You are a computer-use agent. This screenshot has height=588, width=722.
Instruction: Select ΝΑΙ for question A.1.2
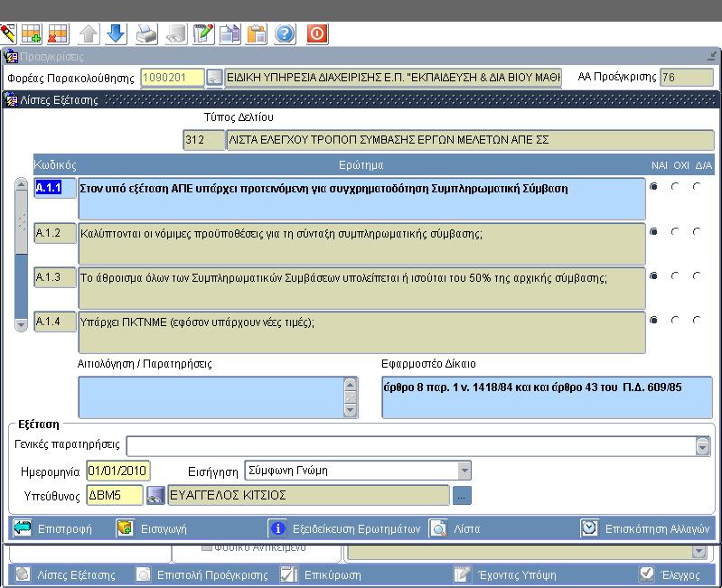(x=653, y=231)
